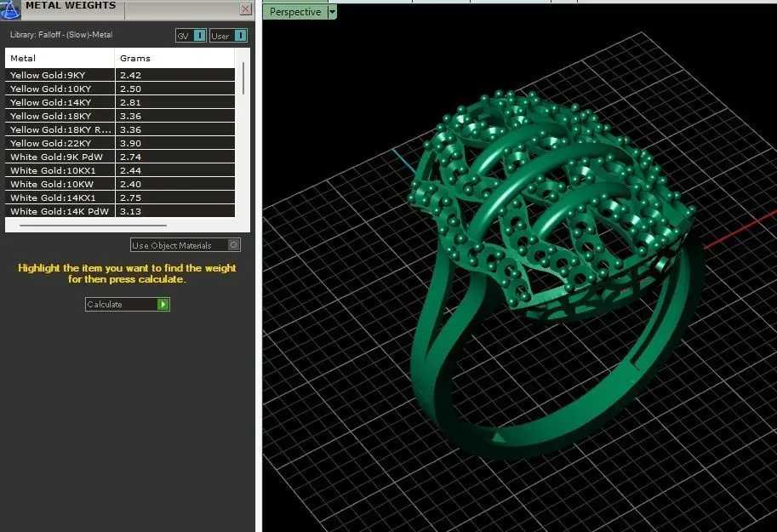Open the Perspective viewport dropdown arrow
This screenshot has height=532, width=777.
332,12
